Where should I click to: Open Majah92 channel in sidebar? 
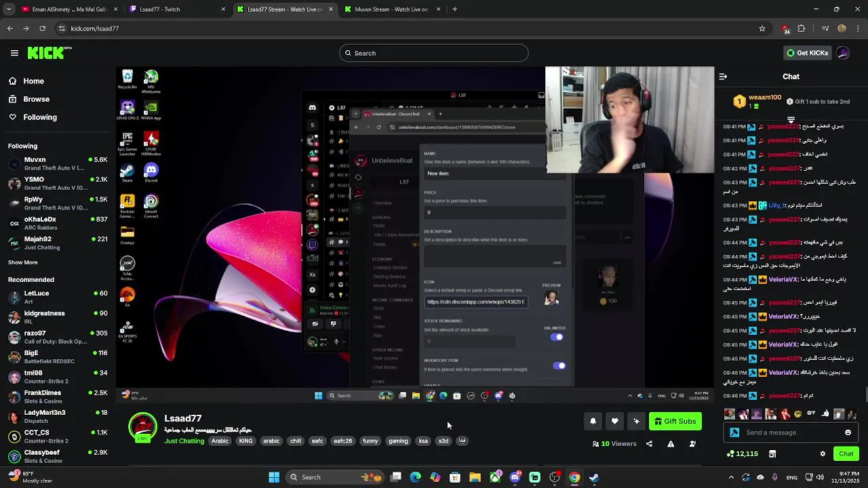click(58, 243)
